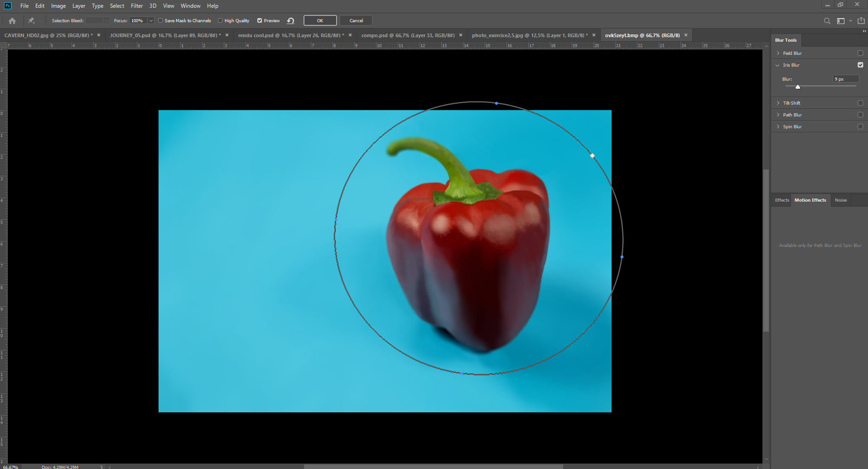Close the compo.psd document tab

coord(461,35)
